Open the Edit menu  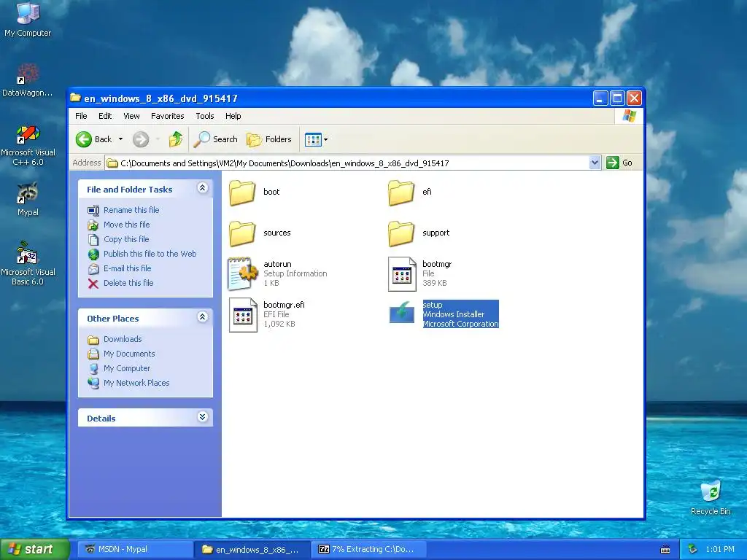(105, 116)
